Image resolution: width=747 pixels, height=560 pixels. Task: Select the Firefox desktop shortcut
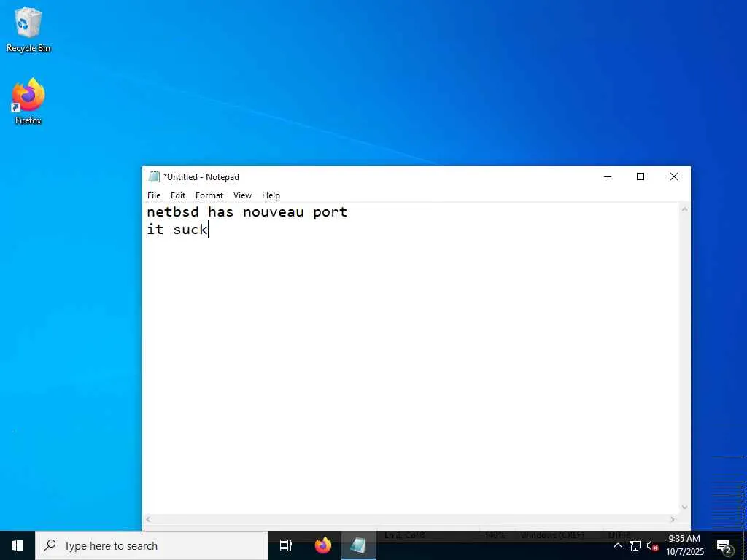click(x=28, y=101)
